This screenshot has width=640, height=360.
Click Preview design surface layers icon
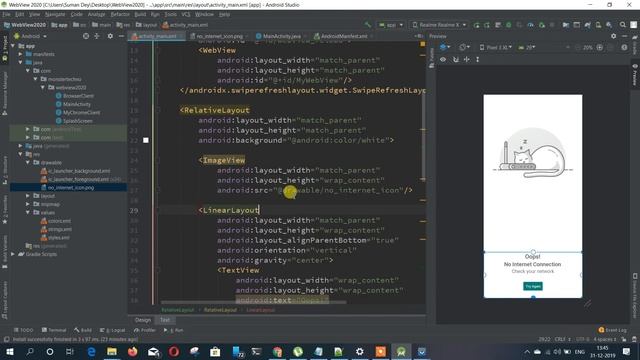pos(444,47)
